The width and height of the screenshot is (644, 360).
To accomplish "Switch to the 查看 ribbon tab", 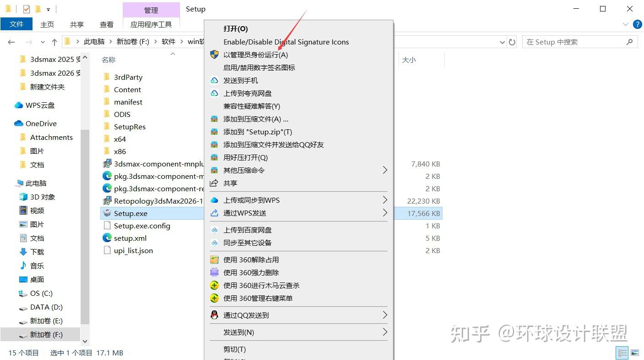I will pos(107,24).
